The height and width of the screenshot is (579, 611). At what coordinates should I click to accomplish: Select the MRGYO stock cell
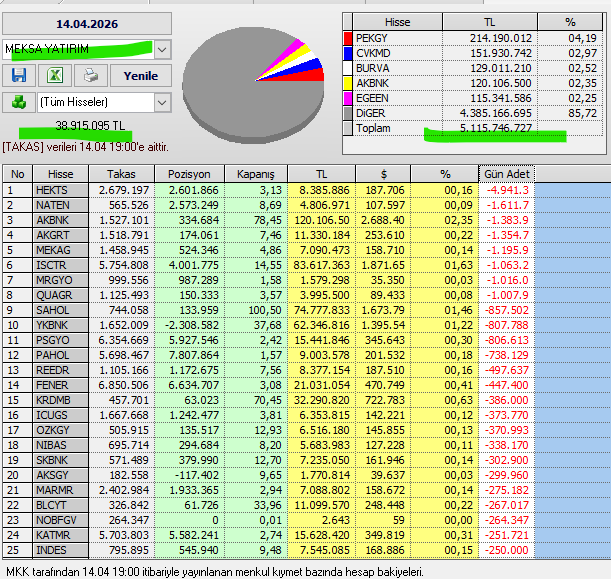coord(60,280)
